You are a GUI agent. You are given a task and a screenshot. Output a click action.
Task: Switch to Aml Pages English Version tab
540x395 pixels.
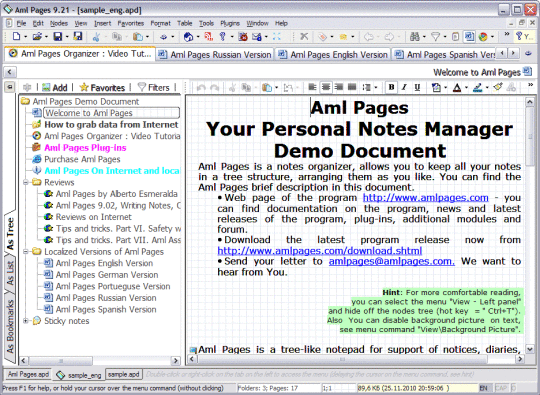pyautogui.click(x=333, y=54)
